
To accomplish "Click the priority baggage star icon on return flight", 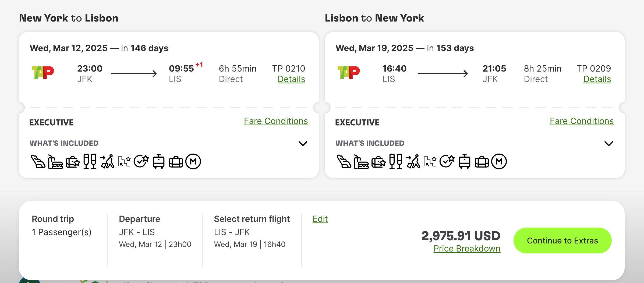I will pyautogui.click(x=378, y=162).
